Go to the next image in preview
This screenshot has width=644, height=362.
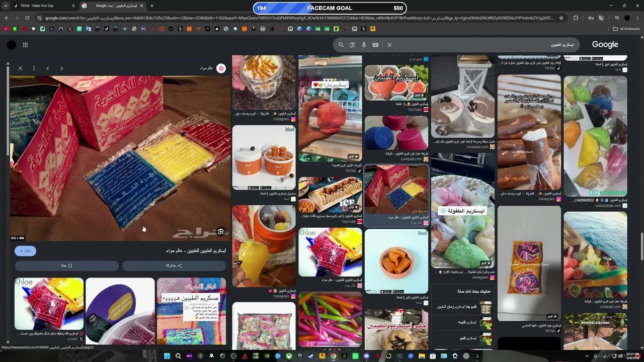(61, 68)
